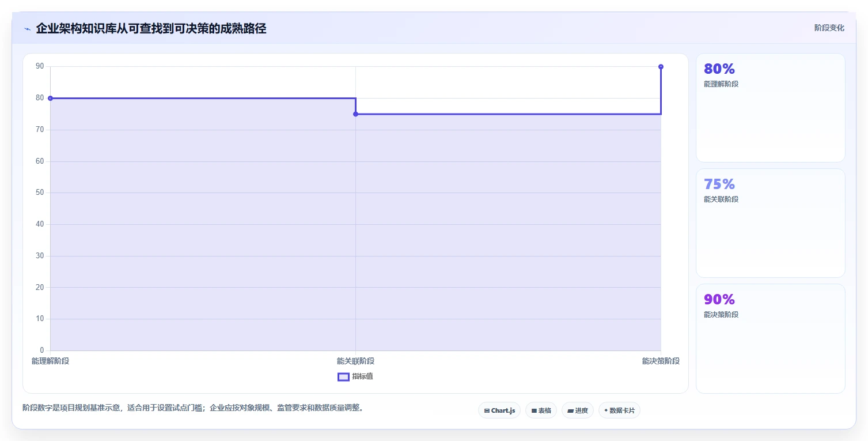Click the x-axis label 能关联阶段
Image resolution: width=868 pixels, height=441 pixels.
(355, 361)
